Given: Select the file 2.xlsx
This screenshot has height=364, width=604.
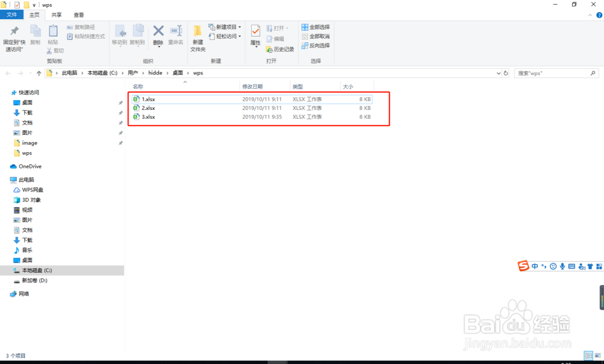Looking at the screenshot, I should (252, 108).
